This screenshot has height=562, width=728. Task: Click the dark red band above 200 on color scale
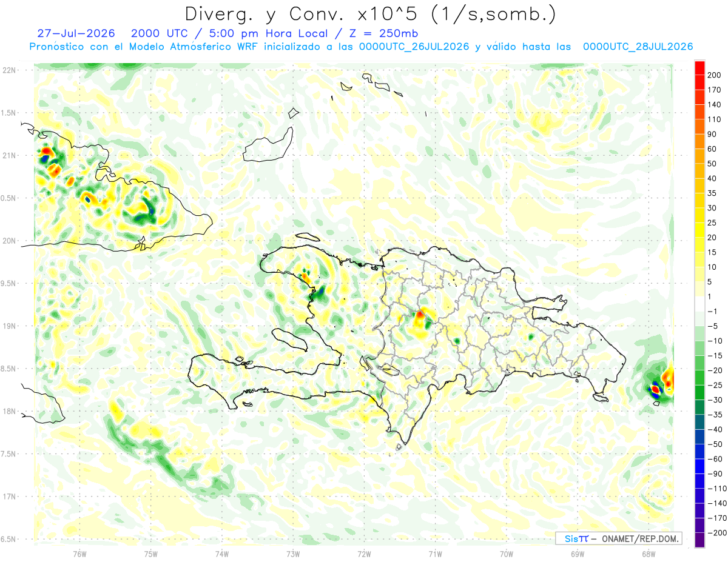[699, 68]
